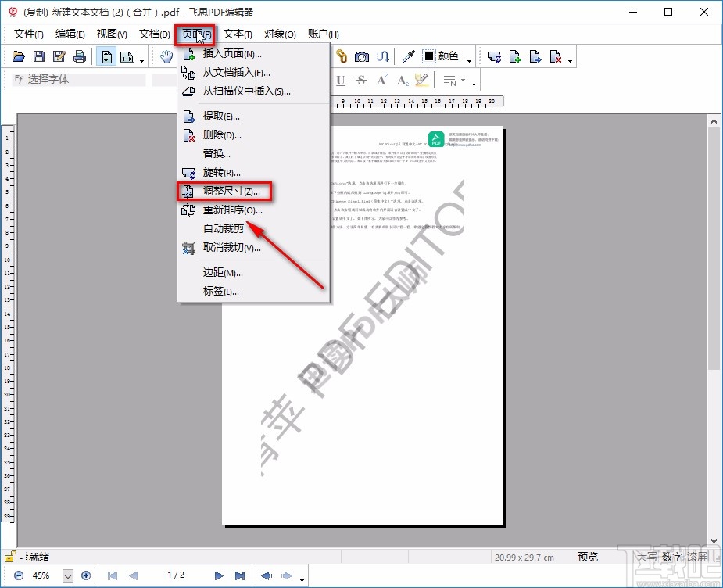This screenshot has width=723, height=588.
Task: Click the link chain tool icon
Action: [342, 56]
